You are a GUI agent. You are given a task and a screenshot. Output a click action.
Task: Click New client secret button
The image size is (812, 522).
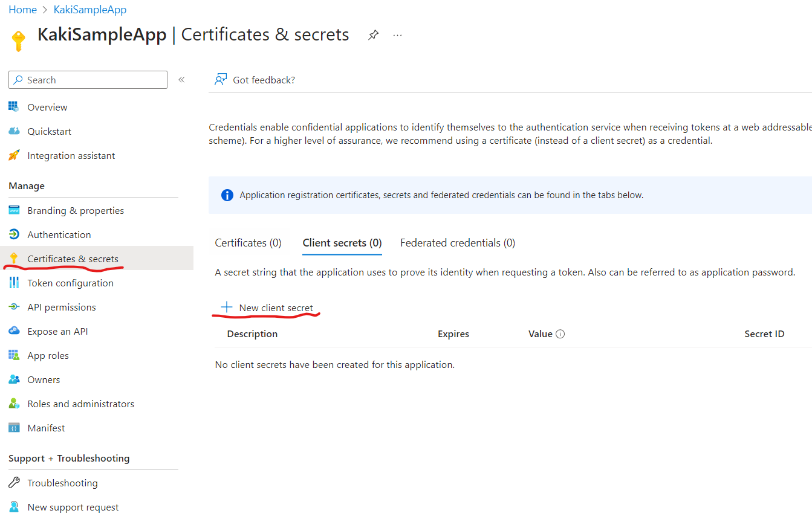tap(267, 308)
